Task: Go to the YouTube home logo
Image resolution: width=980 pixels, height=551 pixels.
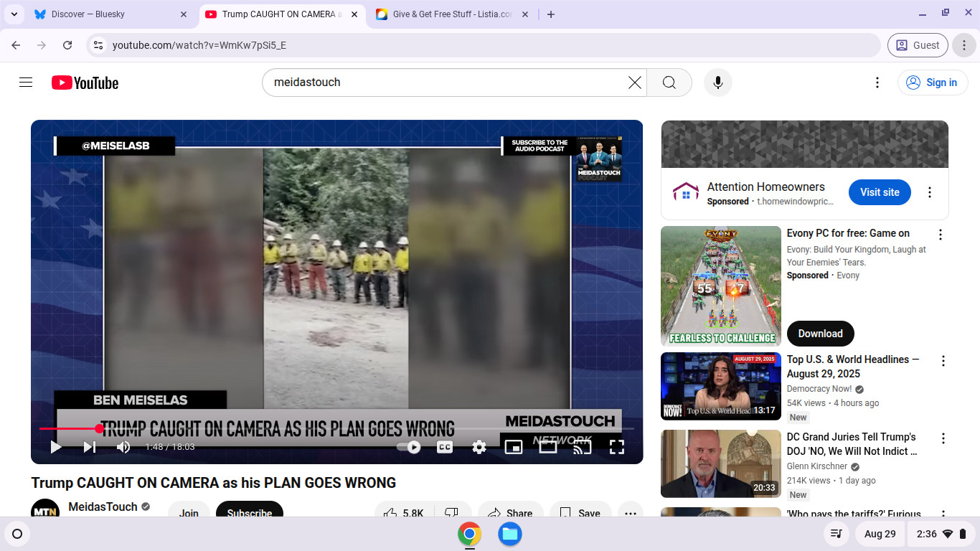Action: [x=85, y=83]
